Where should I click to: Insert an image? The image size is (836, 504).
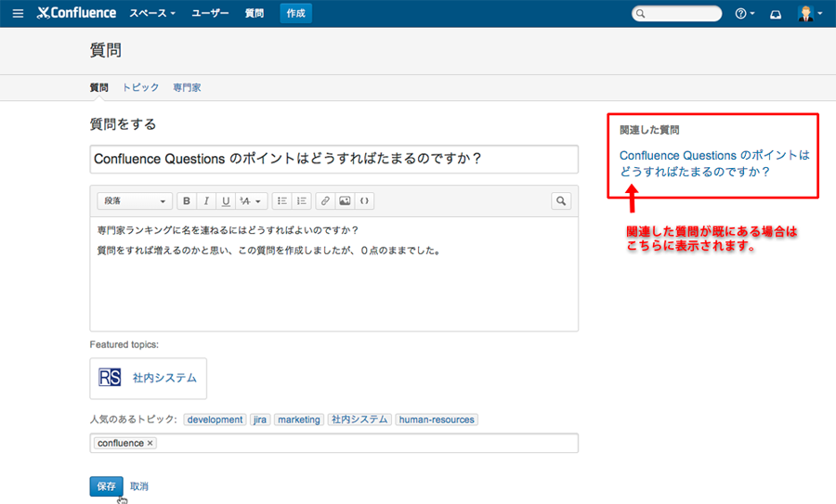pos(345,200)
